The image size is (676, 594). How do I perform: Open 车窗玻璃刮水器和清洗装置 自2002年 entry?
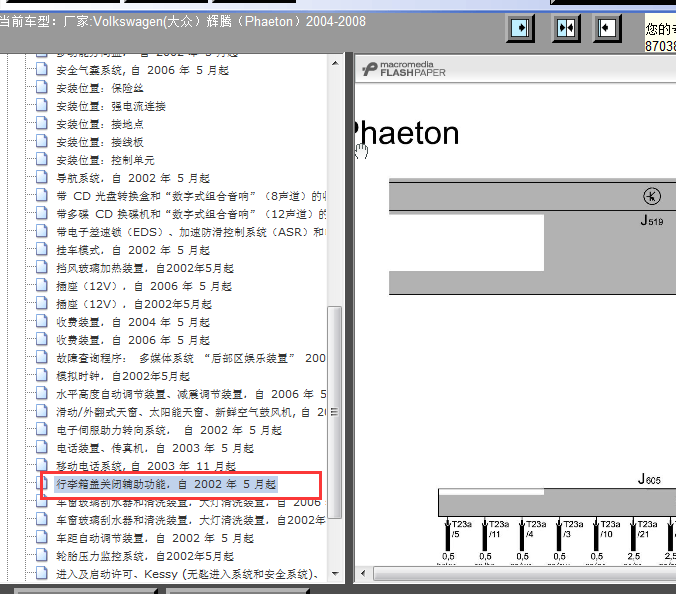click(x=191, y=520)
